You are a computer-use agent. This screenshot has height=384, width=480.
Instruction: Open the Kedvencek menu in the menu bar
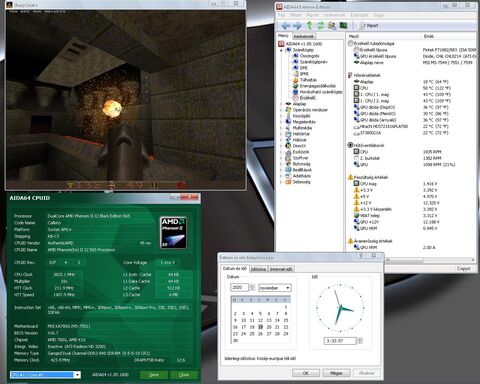[x=334, y=15]
